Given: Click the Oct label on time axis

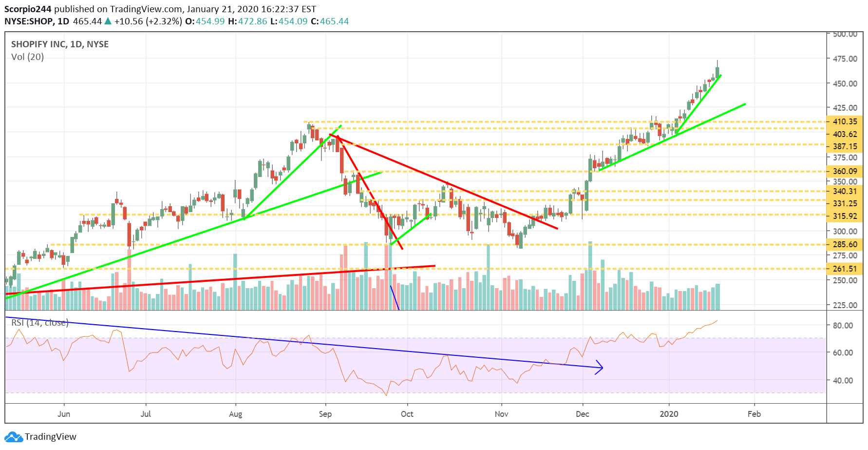Looking at the screenshot, I should coord(407,414).
